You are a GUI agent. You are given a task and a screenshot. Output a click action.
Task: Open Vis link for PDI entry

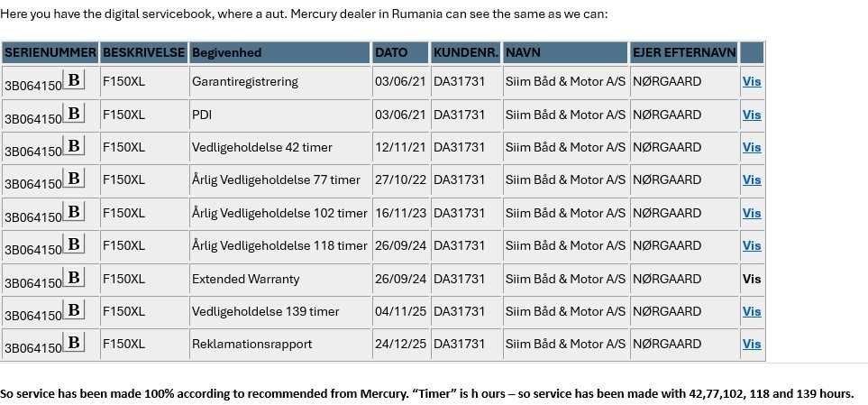(x=751, y=115)
